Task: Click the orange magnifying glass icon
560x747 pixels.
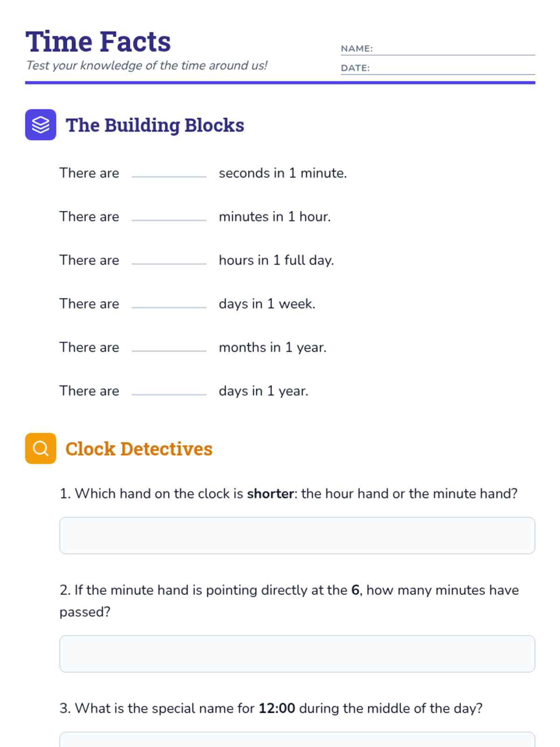Action: click(41, 448)
